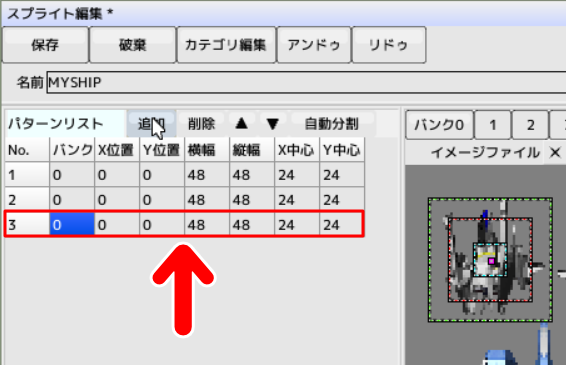Add a pattern with 追加 button
Screen dimensions: 566x365
tap(151, 124)
